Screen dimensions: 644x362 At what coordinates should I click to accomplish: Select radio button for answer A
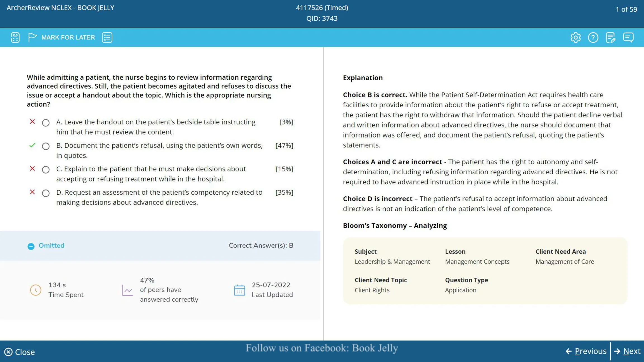click(x=46, y=123)
